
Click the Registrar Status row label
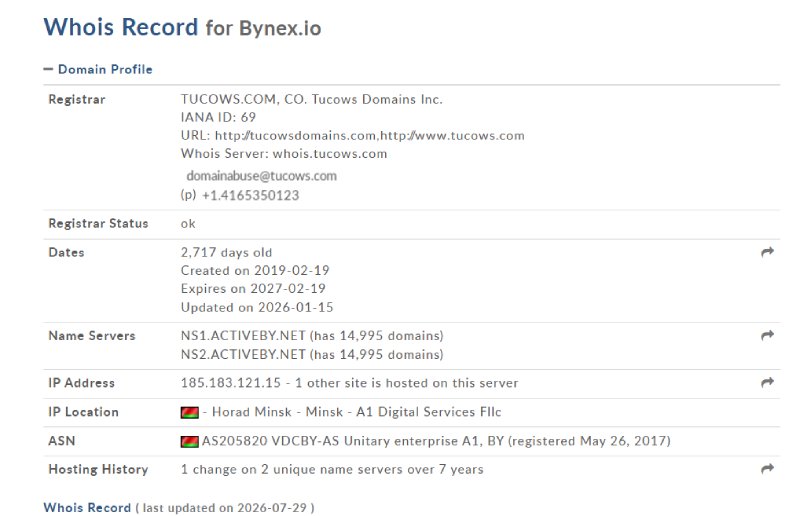tap(98, 224)
